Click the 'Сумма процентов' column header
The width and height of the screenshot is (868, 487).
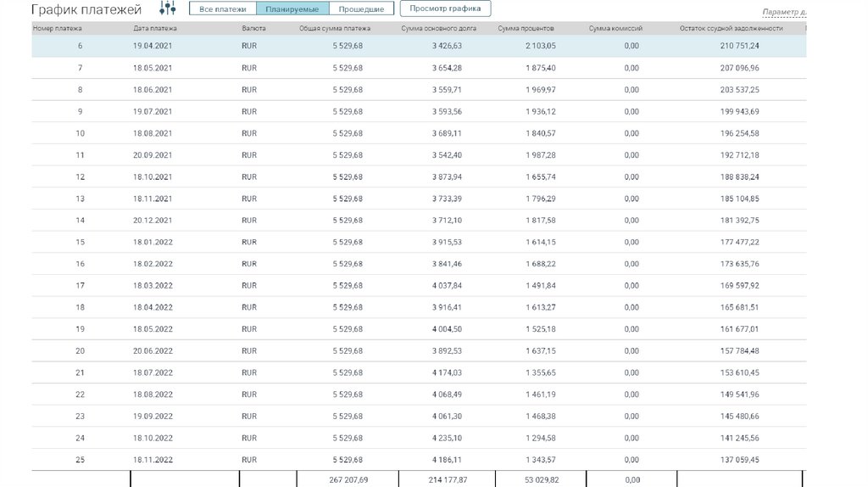526,28
